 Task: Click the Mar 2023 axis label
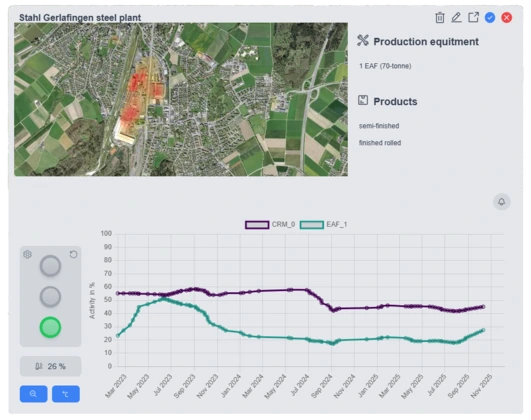coord(116,386)
